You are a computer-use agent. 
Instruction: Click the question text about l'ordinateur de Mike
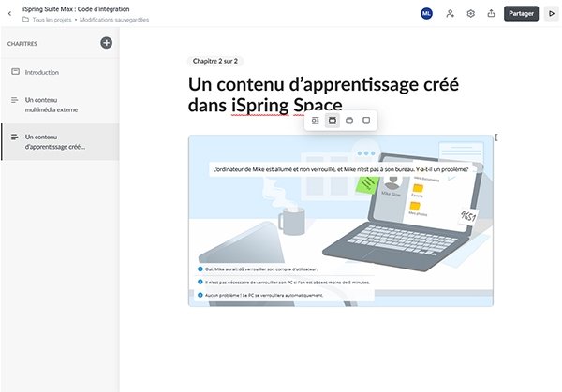341,169
